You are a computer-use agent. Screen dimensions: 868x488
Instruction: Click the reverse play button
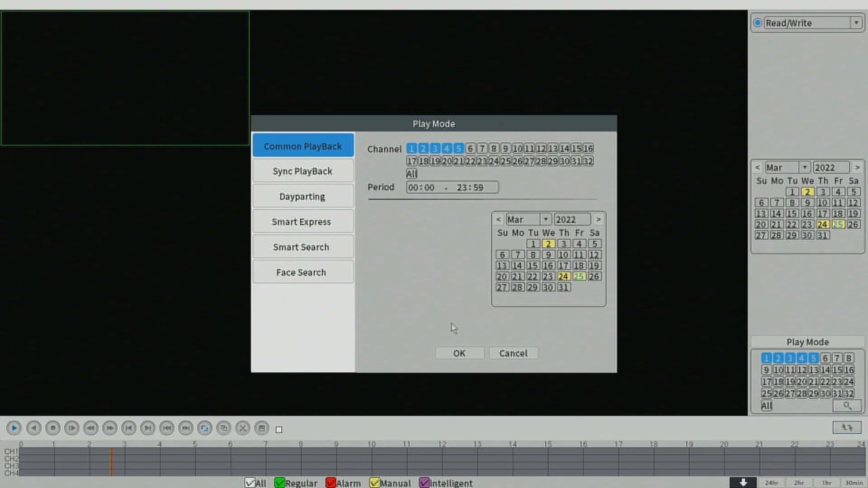point(33,428)
